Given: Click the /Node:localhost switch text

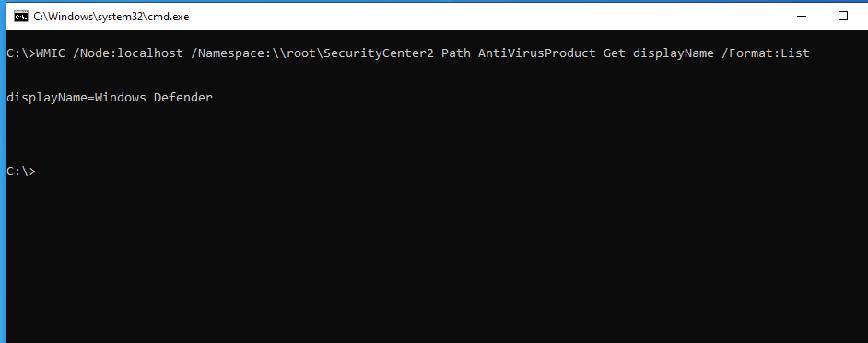Looking at the screenshot, I should (128, 53).
